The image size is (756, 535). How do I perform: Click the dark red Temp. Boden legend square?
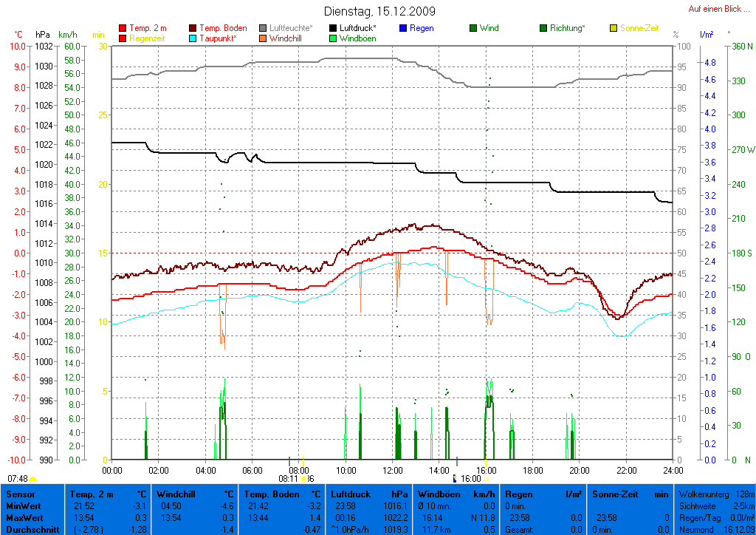(x=193, y=28)
